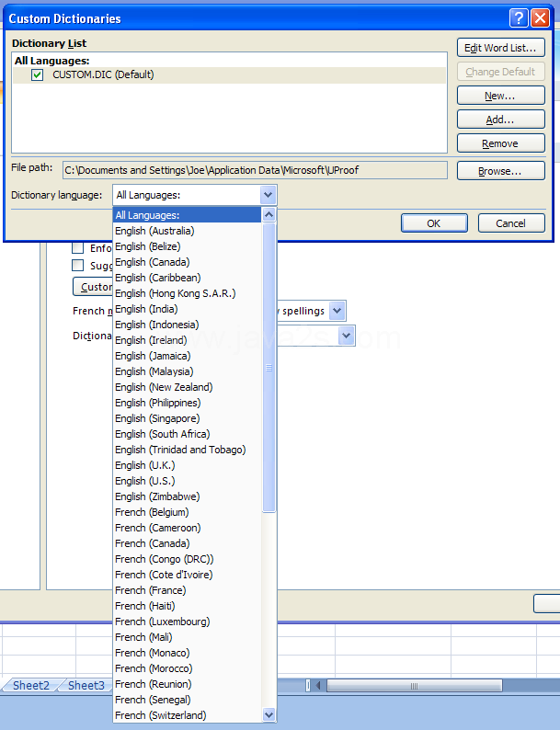Cancel the Custom Dictionaries dialog

point(511,223)
